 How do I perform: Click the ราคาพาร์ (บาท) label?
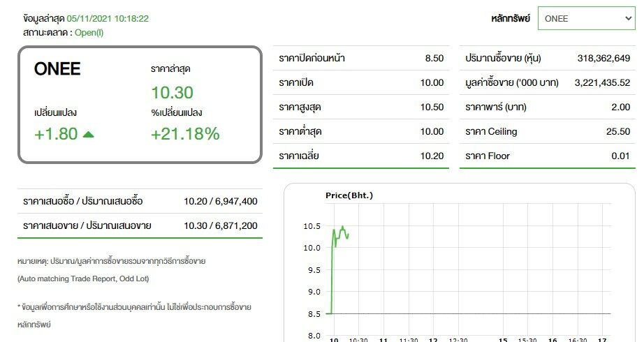point(496,107)
